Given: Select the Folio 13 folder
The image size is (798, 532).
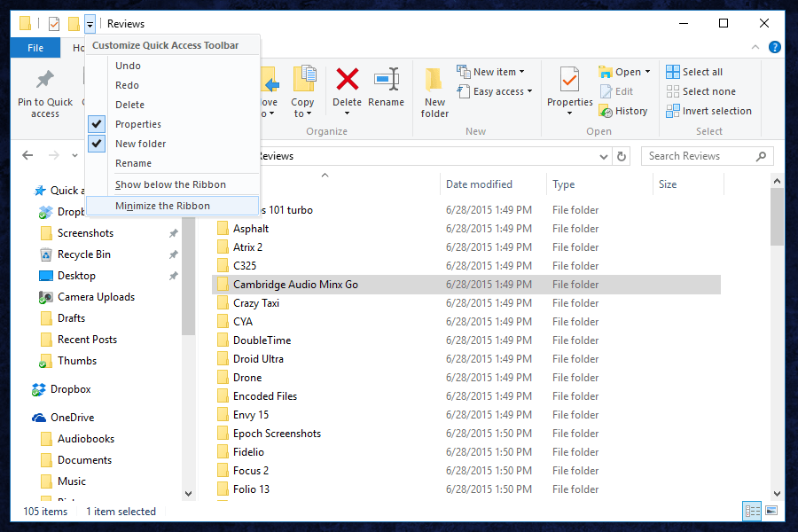Looking at the screenshot, I should click(x=251, y=489).
